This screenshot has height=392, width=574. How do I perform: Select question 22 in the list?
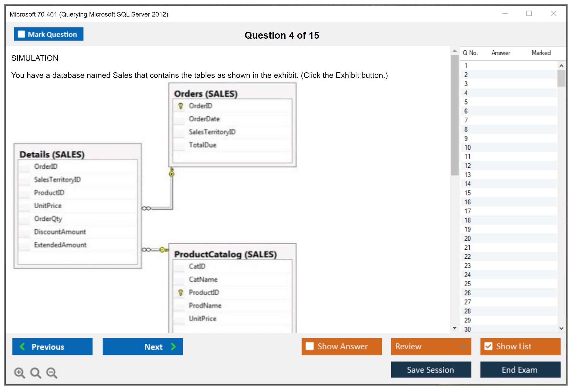tap(467, 257)
